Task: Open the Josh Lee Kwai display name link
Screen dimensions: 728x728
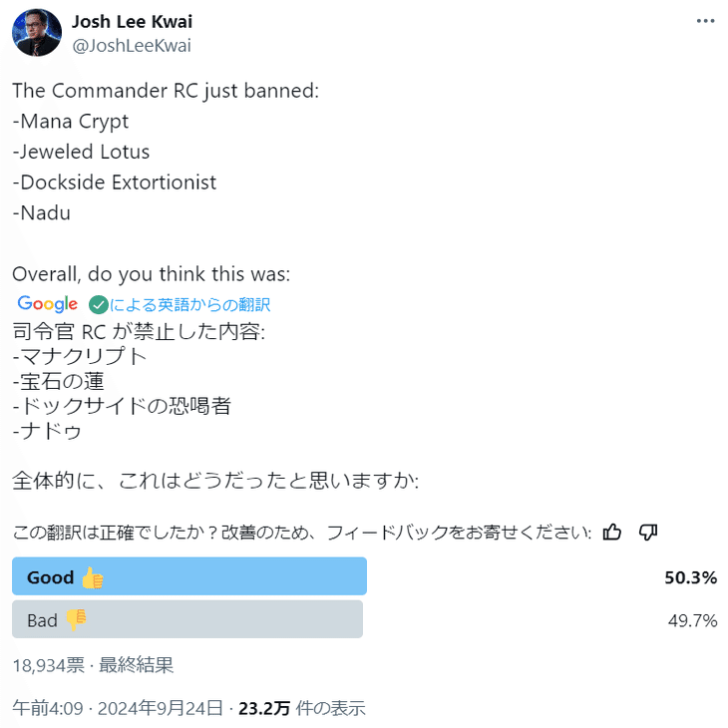Action: 133,22
